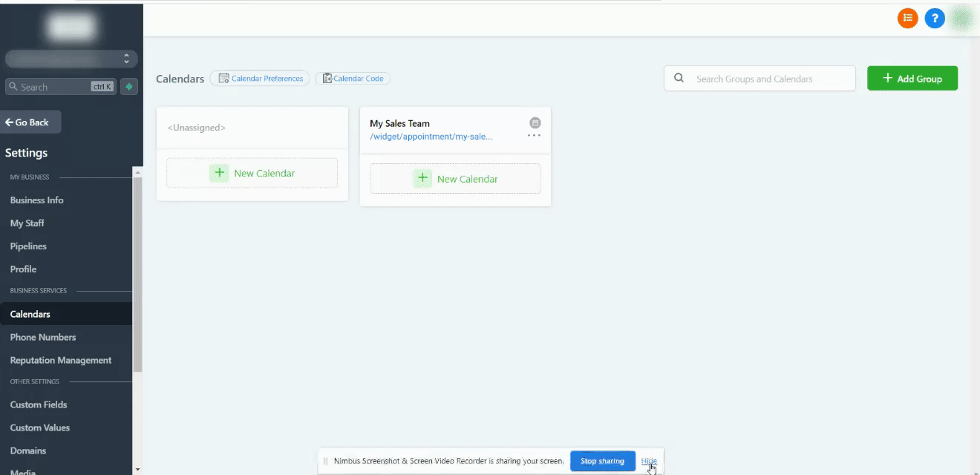Open Phone Numbers settings
980x475 pixels.
point(43,338)
